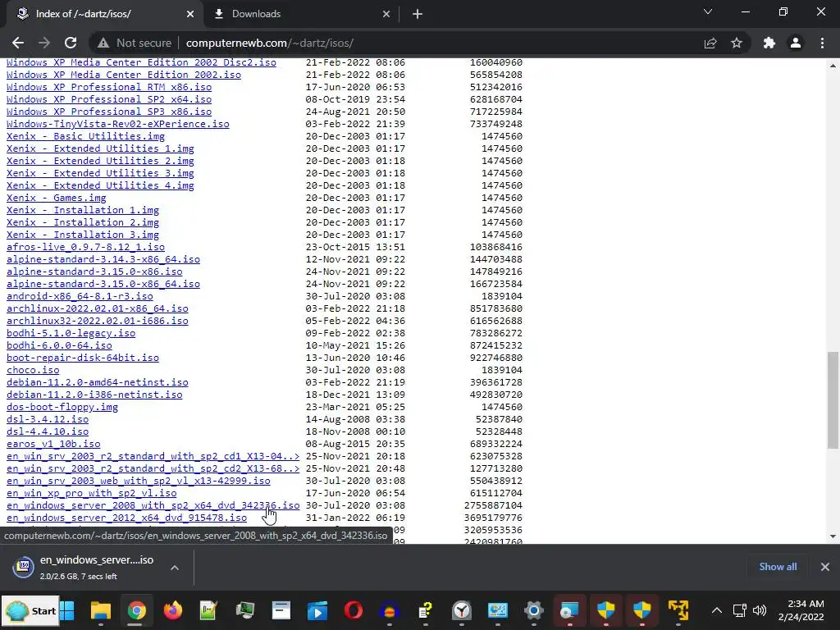840x630 pixels.
Task: Click the scrollbar down arrow
Action: click(x=833, y=536)
